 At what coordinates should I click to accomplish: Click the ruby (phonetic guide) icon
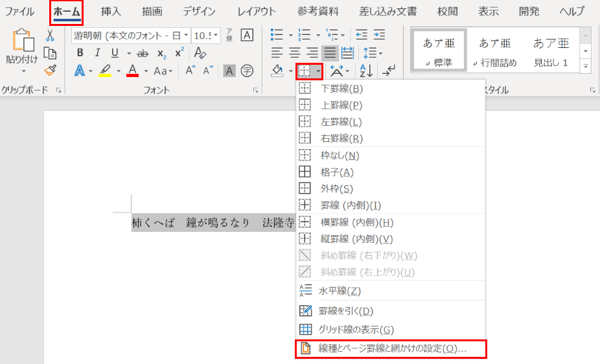pos(229,35)
